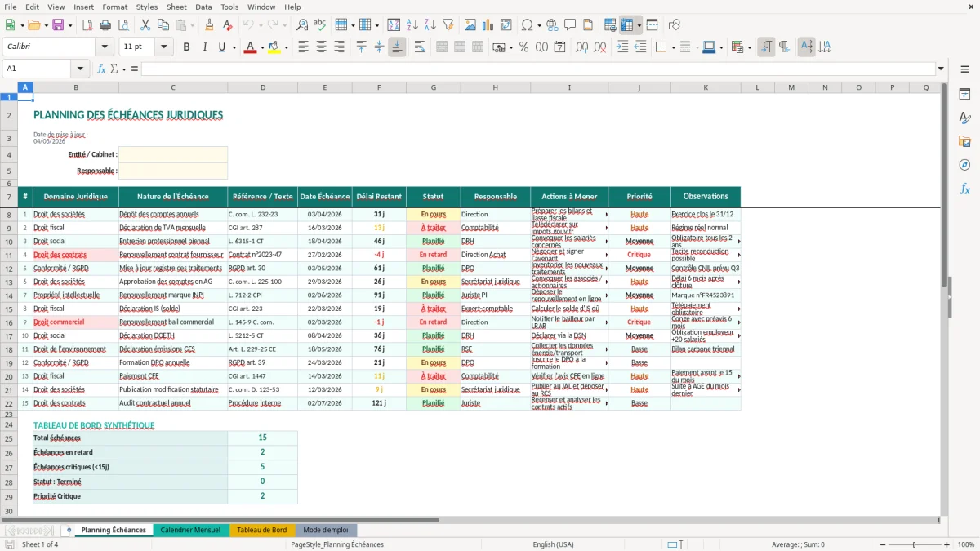Click the Sort Descending icon

coord(430,25)
